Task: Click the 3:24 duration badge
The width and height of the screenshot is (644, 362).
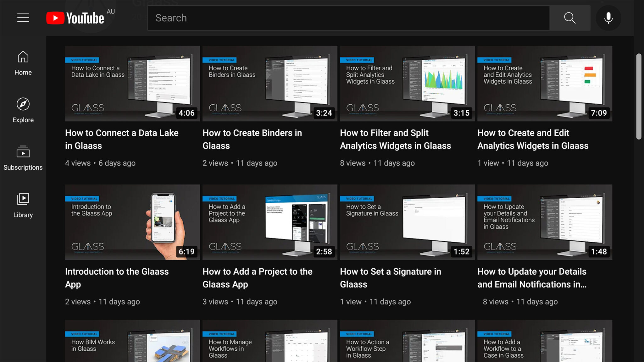Action: [324, 113]
